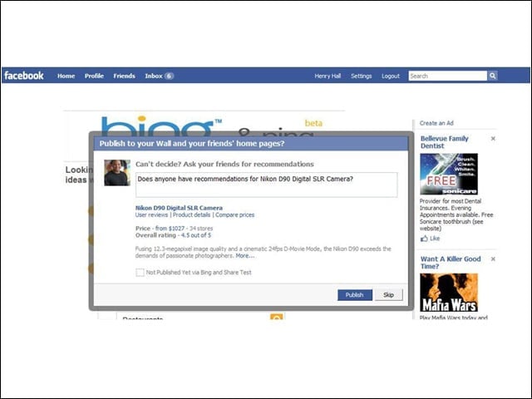Open the Inbox menu item
This screenshot has width=532, height=399.
pyautogui.click(x=154, y=76)
